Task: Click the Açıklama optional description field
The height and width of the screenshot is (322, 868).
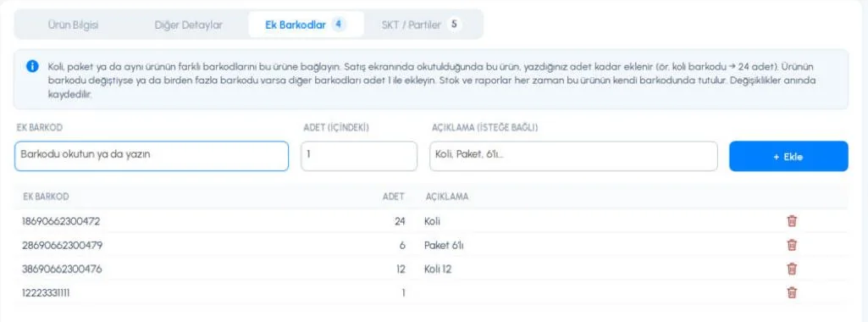Action: (573, 156)
